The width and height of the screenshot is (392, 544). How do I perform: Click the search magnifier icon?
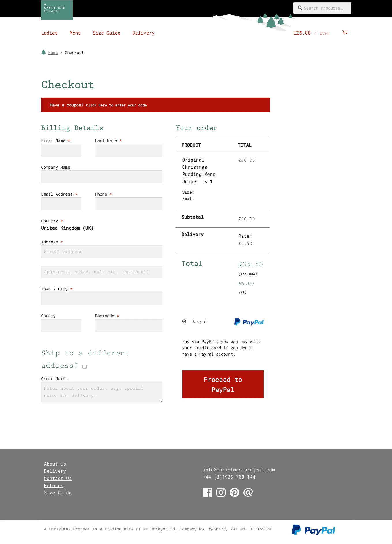click(x=300, y=8)
